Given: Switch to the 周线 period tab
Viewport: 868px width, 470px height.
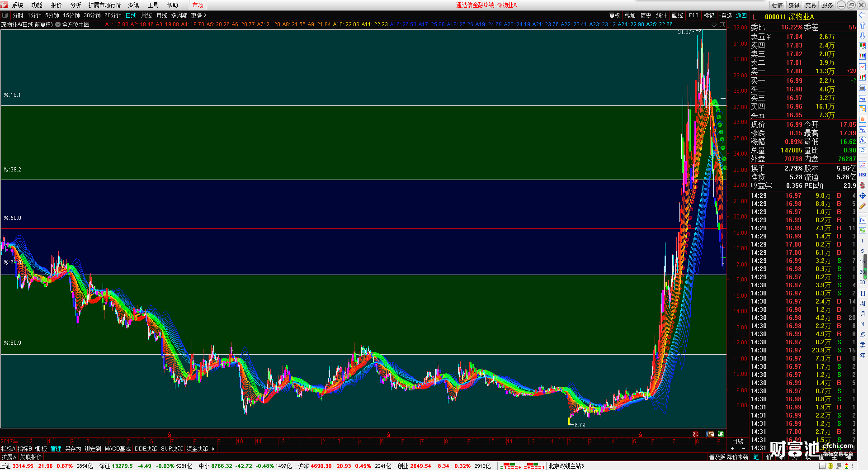Looking at the screenshot, I should click(146, 15).
